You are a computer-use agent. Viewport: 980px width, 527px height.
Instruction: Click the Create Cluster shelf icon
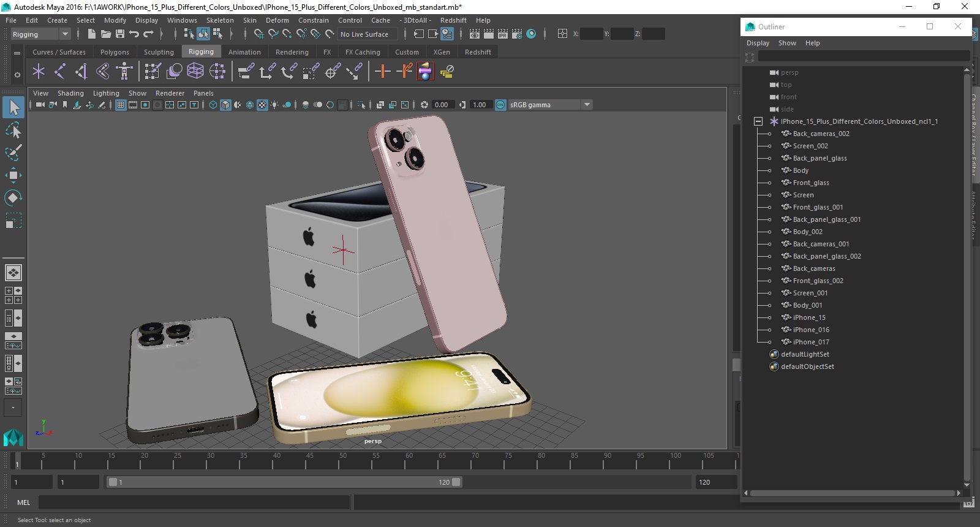[x=217, y=72]
